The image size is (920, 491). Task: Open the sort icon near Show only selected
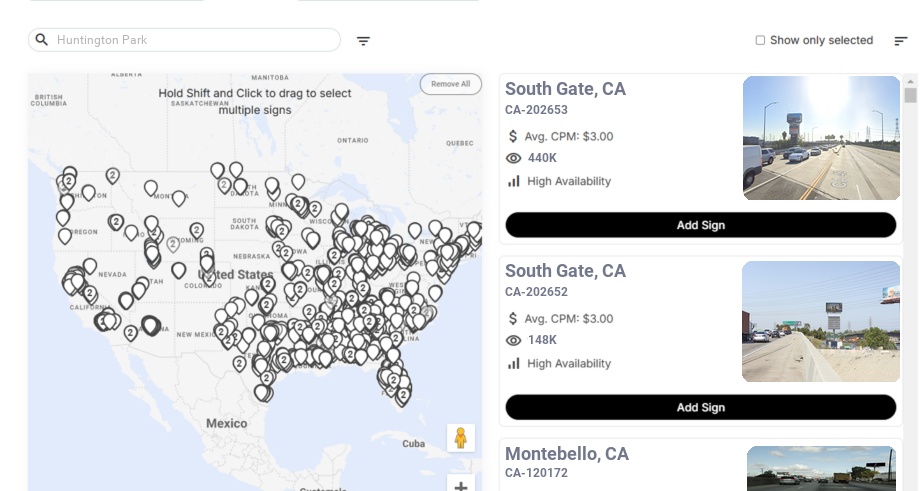tap(900, 41)
